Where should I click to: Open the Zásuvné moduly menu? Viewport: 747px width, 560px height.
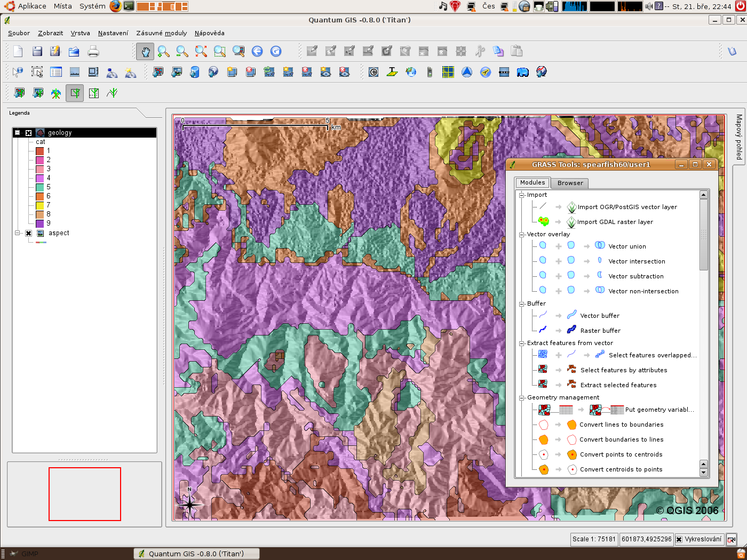[162, 33]
